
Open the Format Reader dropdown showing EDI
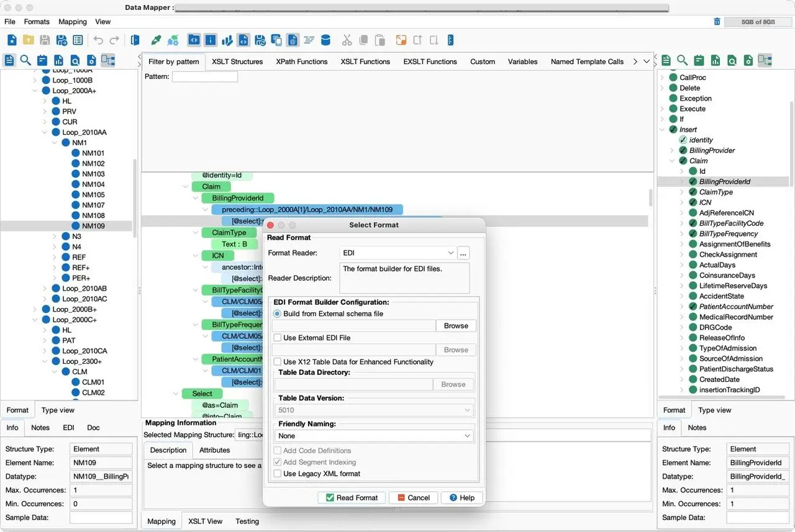pos(397,253)
